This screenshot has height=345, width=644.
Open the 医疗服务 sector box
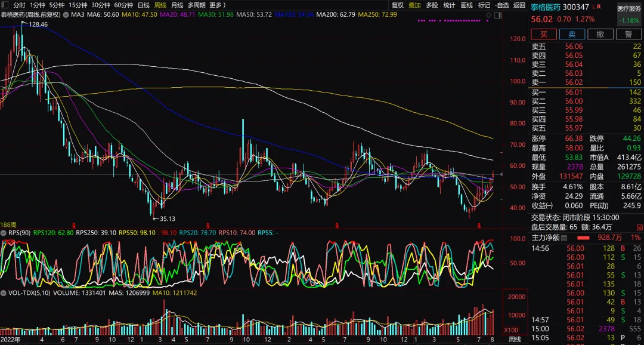point(629,14)
